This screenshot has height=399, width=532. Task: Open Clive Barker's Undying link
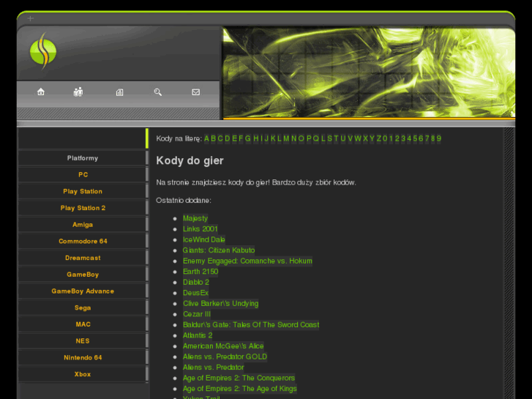[x=221, y=304]
